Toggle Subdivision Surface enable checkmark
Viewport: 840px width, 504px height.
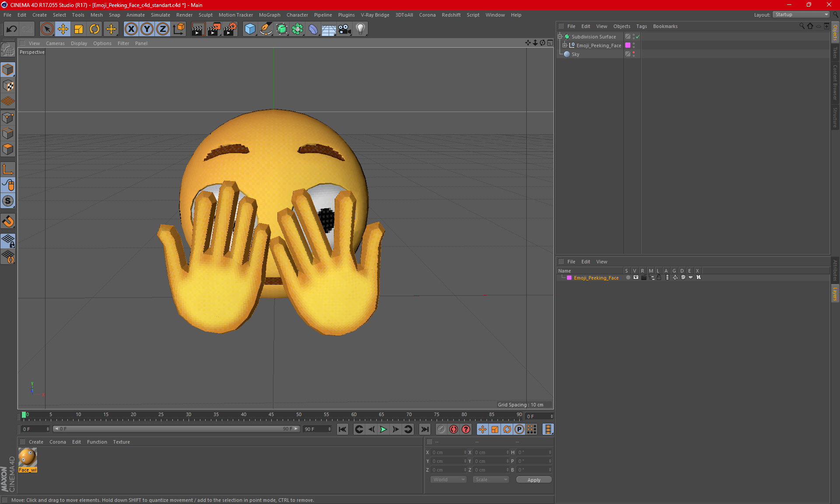click(637, 37)
